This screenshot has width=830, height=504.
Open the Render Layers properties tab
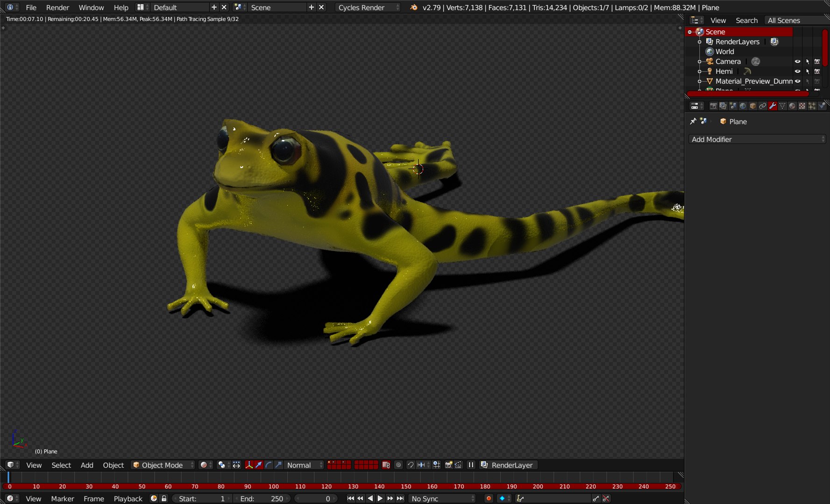[723, 106]
